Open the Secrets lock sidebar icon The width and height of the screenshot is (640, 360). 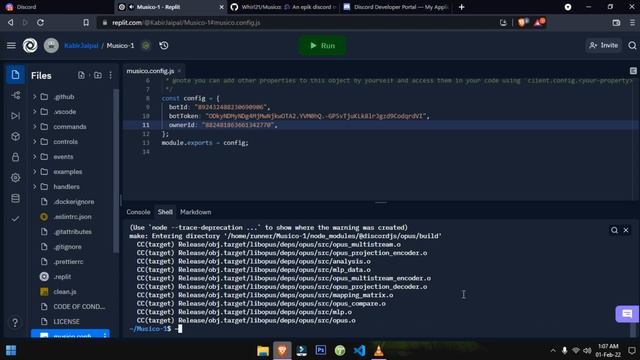coord(16,157)
